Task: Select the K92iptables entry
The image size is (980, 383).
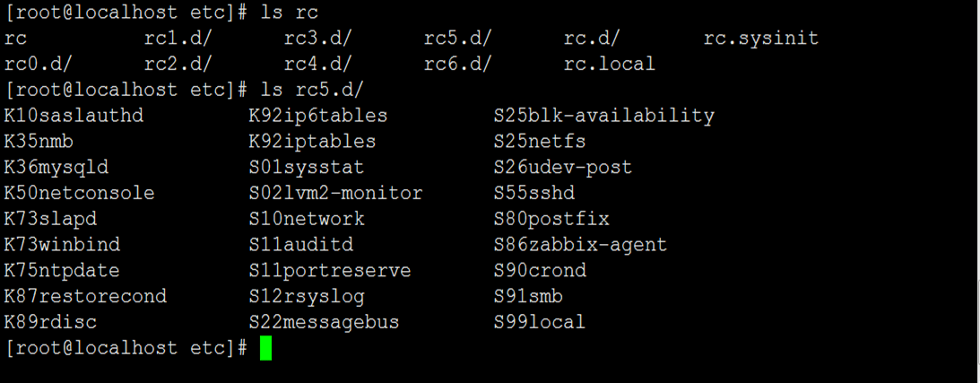Action: [x=312, y=141]
